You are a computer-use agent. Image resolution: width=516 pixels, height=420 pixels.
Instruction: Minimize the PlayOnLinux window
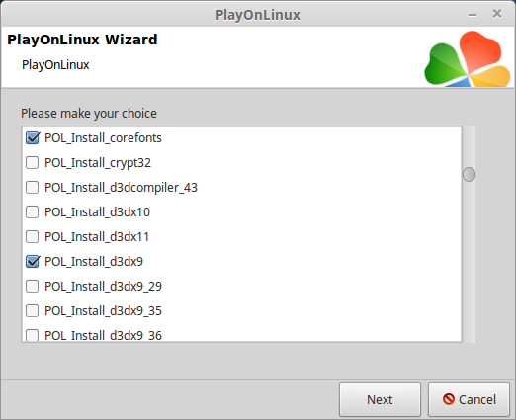click(473, 15)
